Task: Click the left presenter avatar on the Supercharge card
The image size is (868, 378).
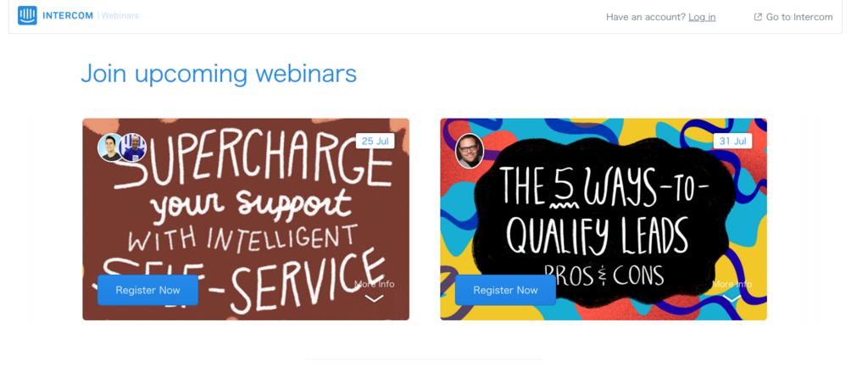Action: 109,147
